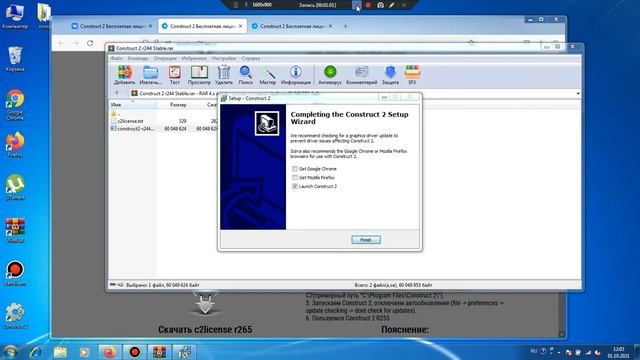Open the WinRAR address bar dropdown arrow
Screen dimensions: 640x360
[578, 93]
